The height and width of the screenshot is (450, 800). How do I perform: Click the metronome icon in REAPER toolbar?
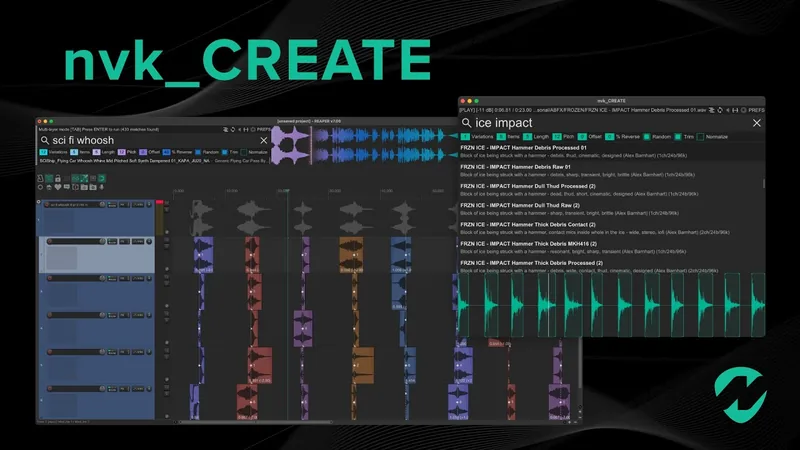coord(40,179)
